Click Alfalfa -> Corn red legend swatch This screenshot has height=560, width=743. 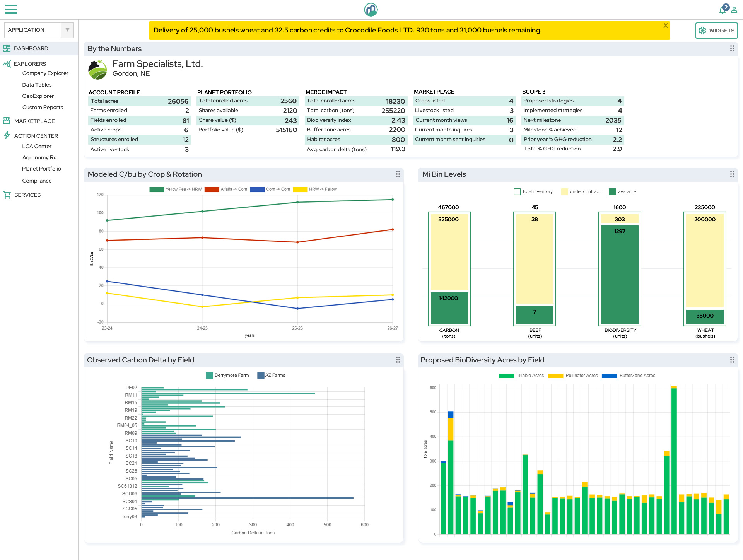(x=212, y=189)
